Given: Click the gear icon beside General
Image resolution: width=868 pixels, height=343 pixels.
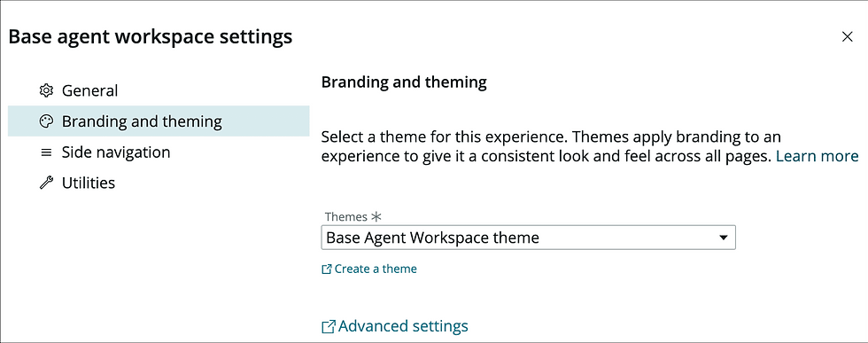Looking at the screenshot, I should pos(46,90).
